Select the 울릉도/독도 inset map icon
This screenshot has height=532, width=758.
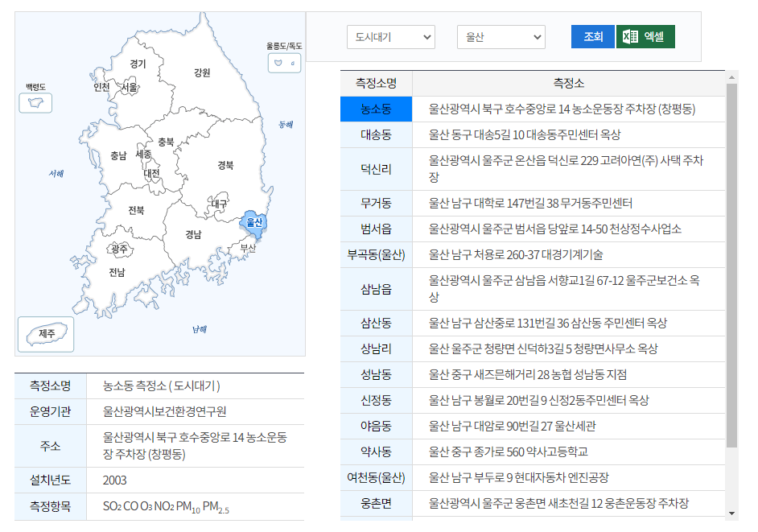coord(284,63)
